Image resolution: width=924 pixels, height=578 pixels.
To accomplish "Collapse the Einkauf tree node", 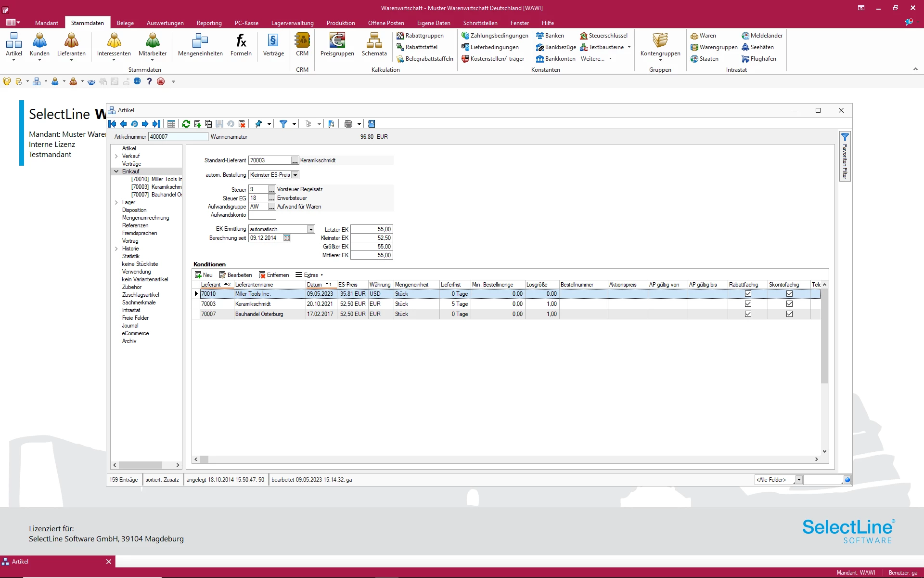I will click(x=116, y=171).
